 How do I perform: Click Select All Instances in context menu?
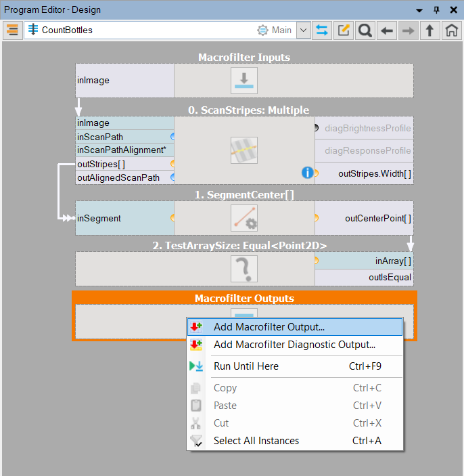[x=256, y=441]
